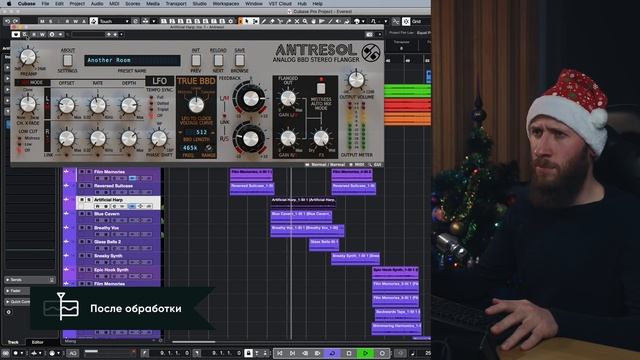Select Tempo Sync Triplet option
640x360 pixels.
[151, 110]
